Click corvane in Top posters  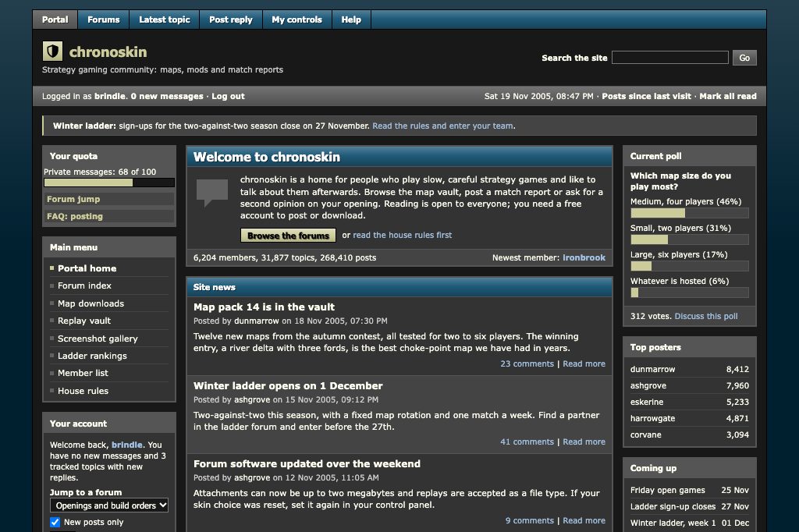(645, 434)
